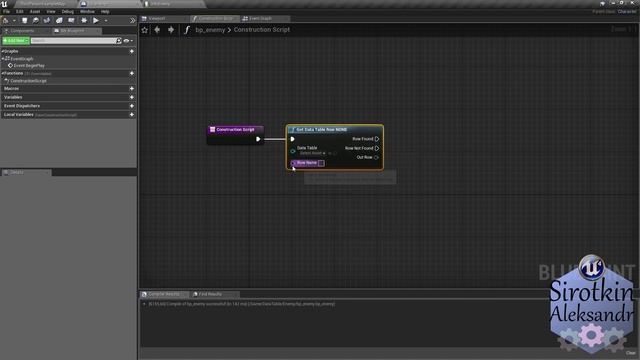640x360 pixels.
Task: Switch to the Components tab
Action: pyautogui.click(x=25, y=31)
